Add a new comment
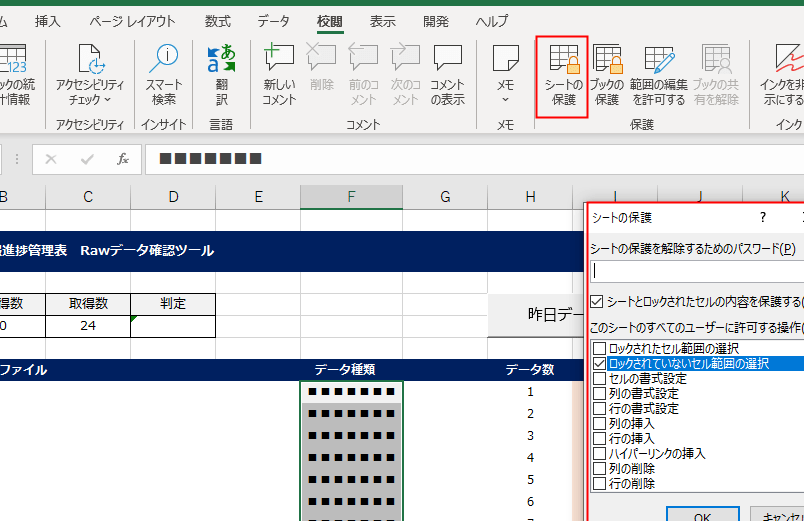804x521 pixels. [279, 75]
